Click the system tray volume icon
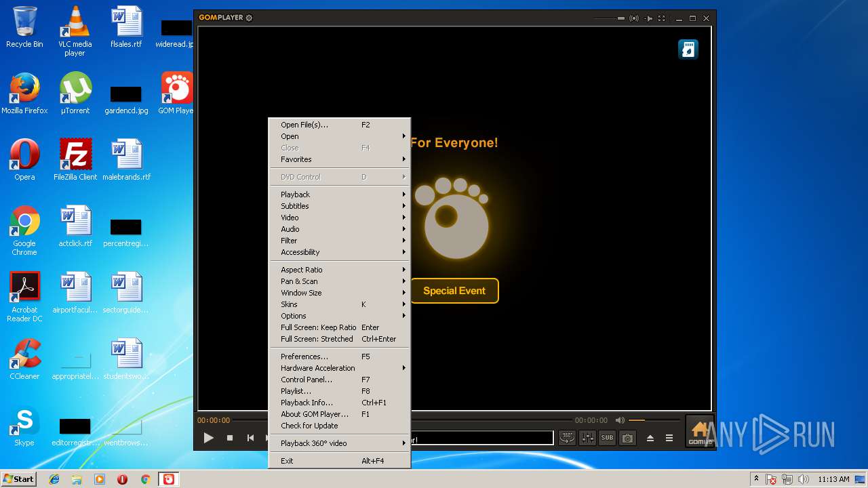The height and width of the screenshot is (488, 868). pos(804,479)
